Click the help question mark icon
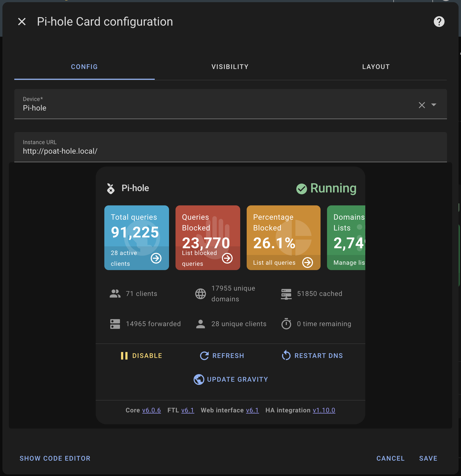This screenshot has height=476, width=461. point(439,22)
